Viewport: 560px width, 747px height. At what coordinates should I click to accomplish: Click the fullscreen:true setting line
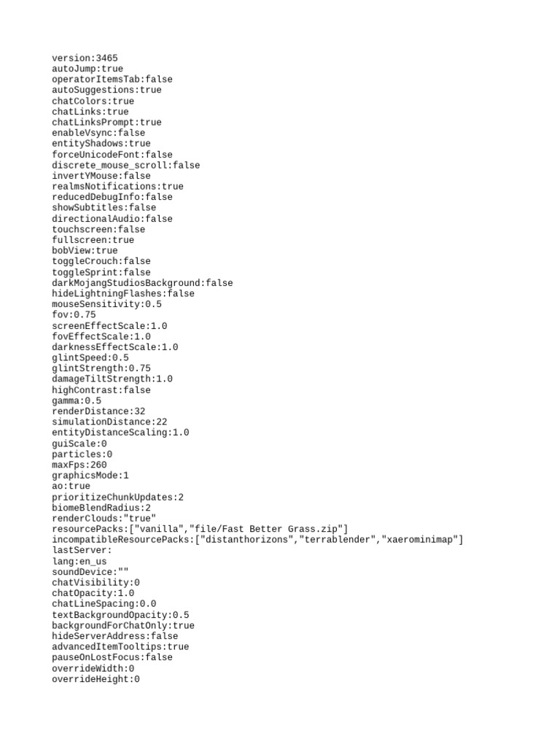(93, 239)
